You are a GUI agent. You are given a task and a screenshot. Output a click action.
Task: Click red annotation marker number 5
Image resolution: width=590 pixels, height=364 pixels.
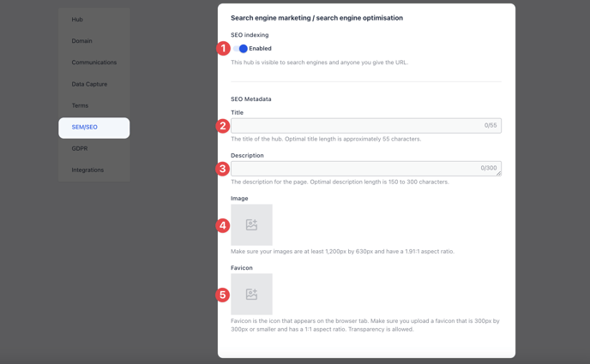223,295
